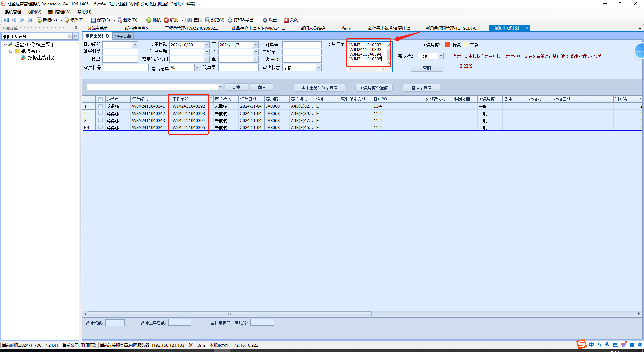Toggle the select-all header checkbox
The width and height of the screenshot is (644, 352).
(100, 99)
